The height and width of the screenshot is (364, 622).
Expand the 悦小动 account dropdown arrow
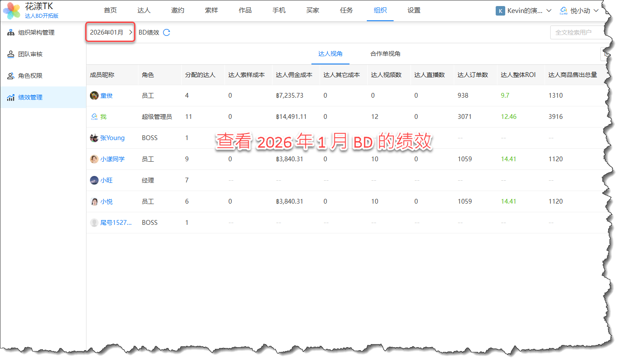[x=596, y=10]
